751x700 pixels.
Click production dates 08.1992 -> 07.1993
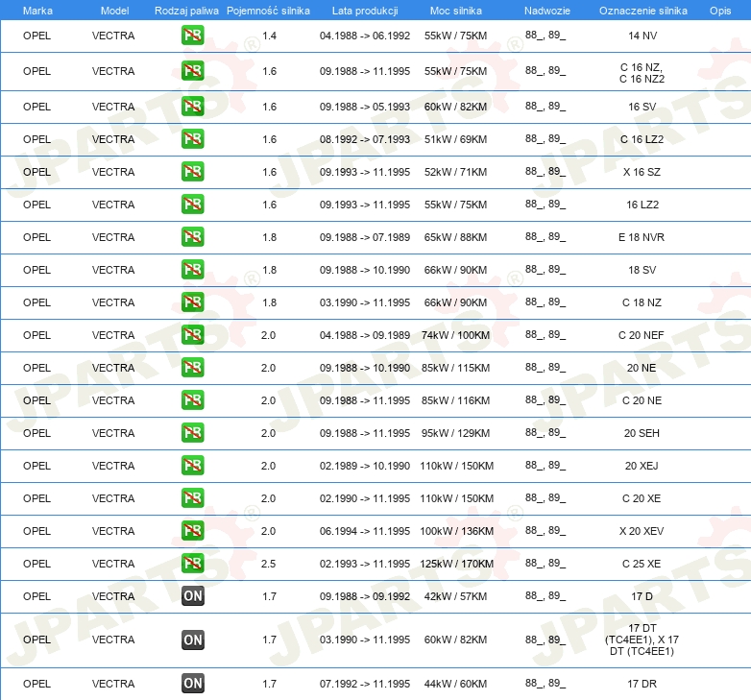365,139
